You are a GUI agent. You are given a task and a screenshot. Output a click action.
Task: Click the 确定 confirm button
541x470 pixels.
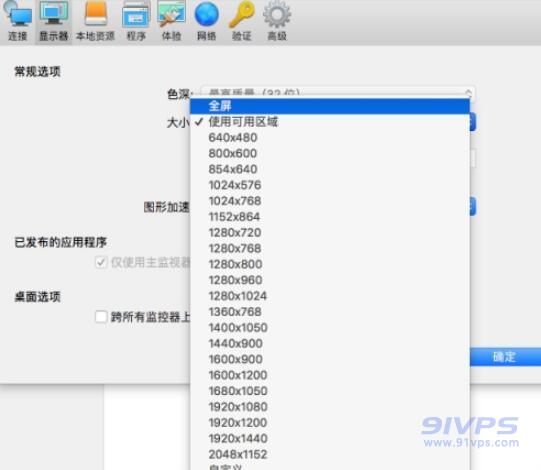[x=505, y=356]
